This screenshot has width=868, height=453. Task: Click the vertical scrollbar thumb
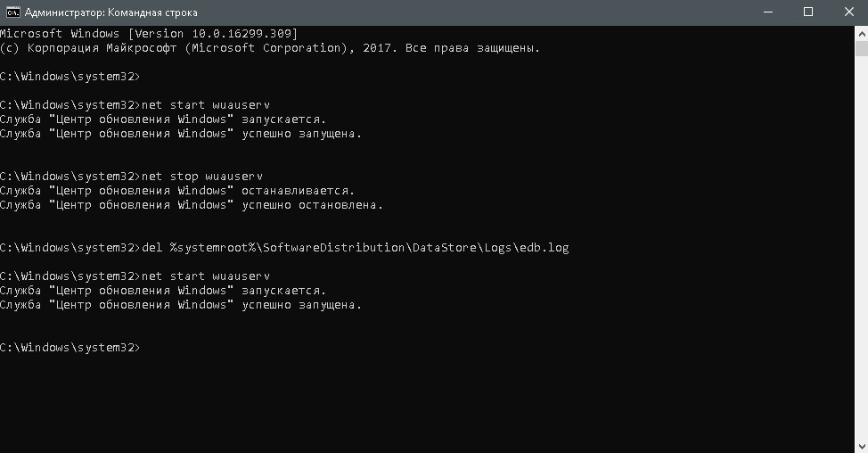[x=862, y=49]
